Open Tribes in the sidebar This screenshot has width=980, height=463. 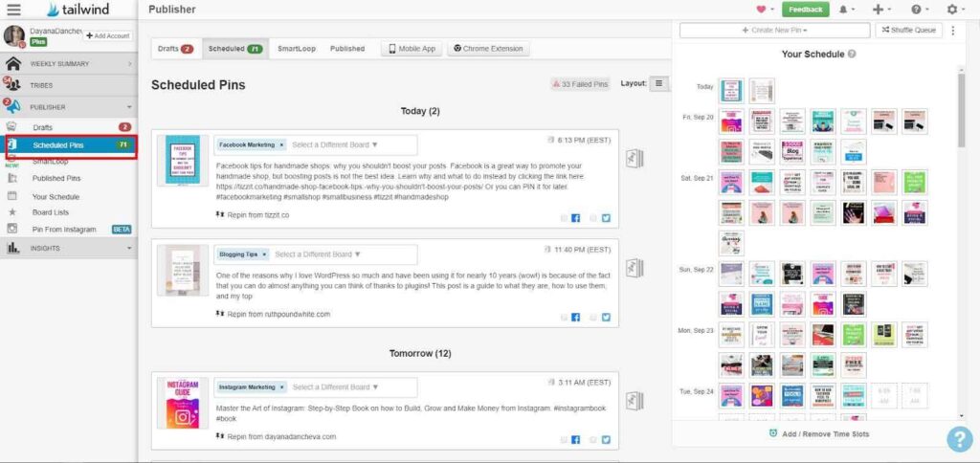69,85
